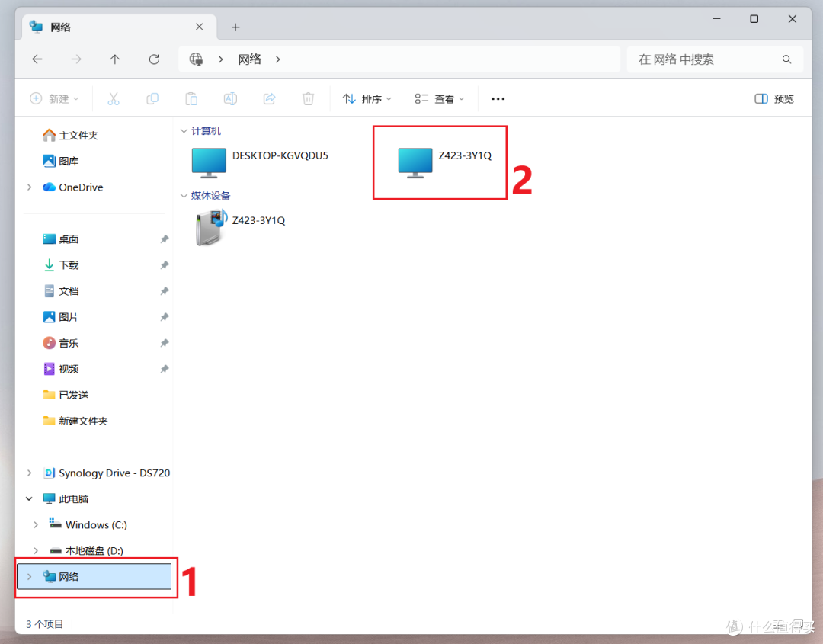Viewport: 823px width, 644px height.
Task: Refresh the network view
Action: coord(154,59)
